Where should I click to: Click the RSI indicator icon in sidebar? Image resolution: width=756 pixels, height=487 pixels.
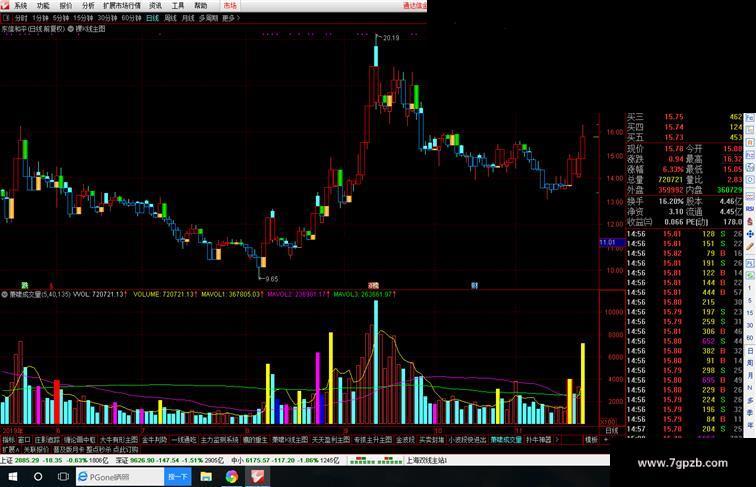click(750, 208)
